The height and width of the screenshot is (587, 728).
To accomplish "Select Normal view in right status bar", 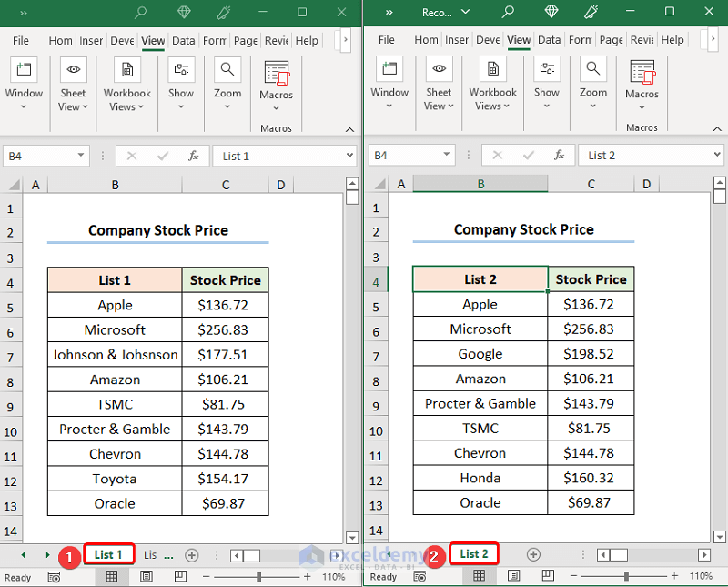I will [480, 576].
